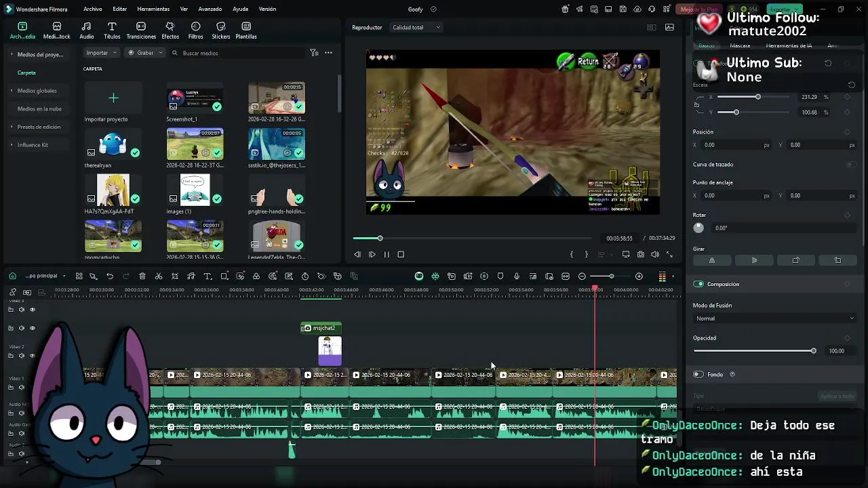The height and width of the screenshot is (488, 868).
Task: Adjust the scale X slider handle
Action: (x=758, y=97)
